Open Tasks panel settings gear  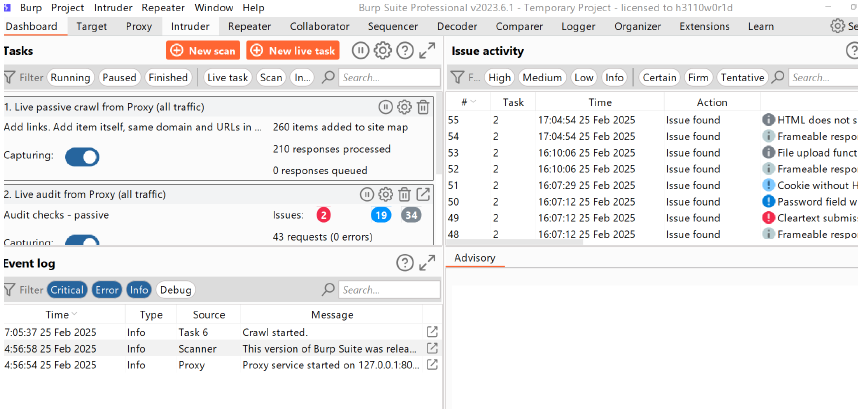point(383,51)
